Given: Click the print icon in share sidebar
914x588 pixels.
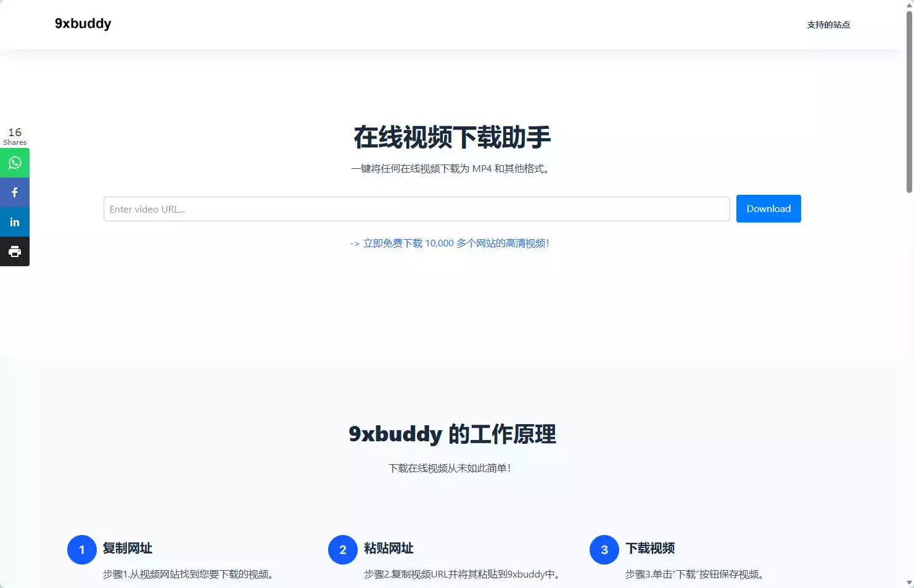Looking at the screenshot, I should coord(15,251).
